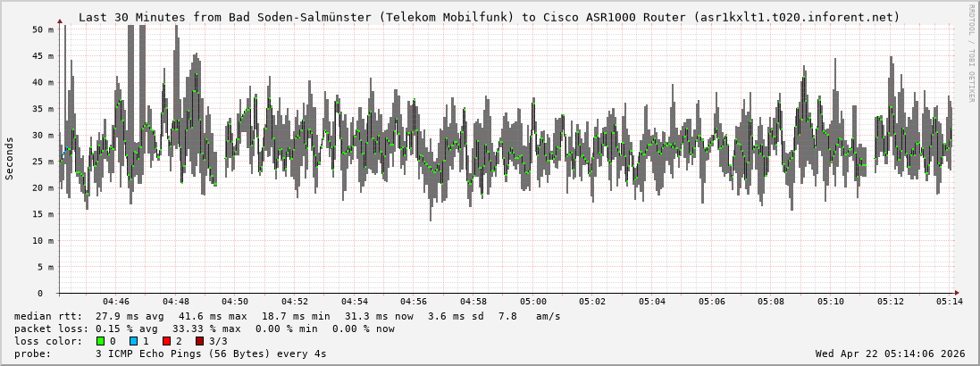Screen dimensions: 980x366
Task: Select the 04:46 time label
Action: coord(116,302)
